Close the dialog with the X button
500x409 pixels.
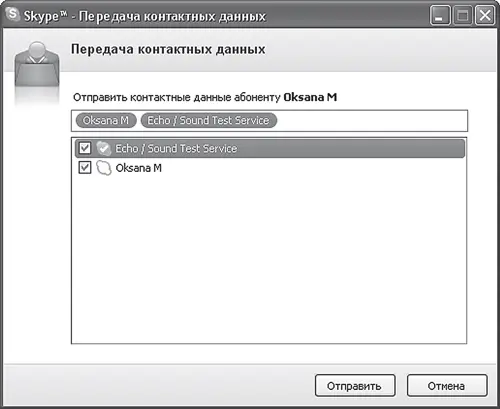[485, 15]
